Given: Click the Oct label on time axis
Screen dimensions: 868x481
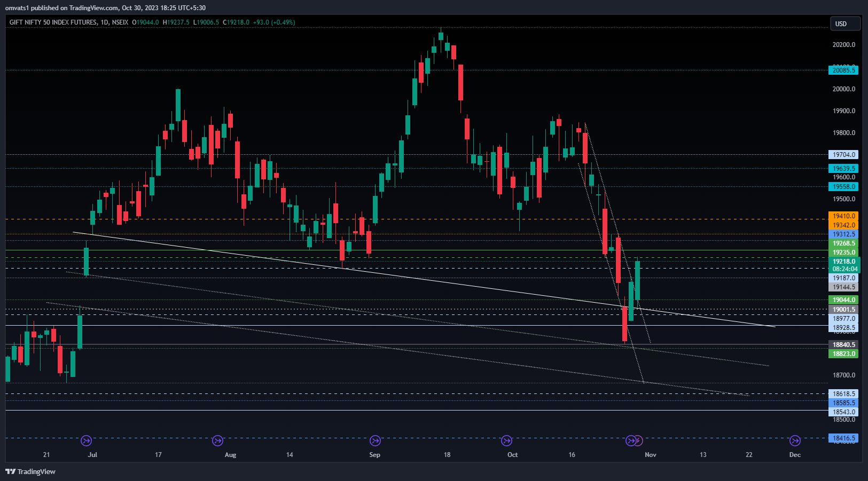Looking at the screenshot, I should tap(513, 455).
